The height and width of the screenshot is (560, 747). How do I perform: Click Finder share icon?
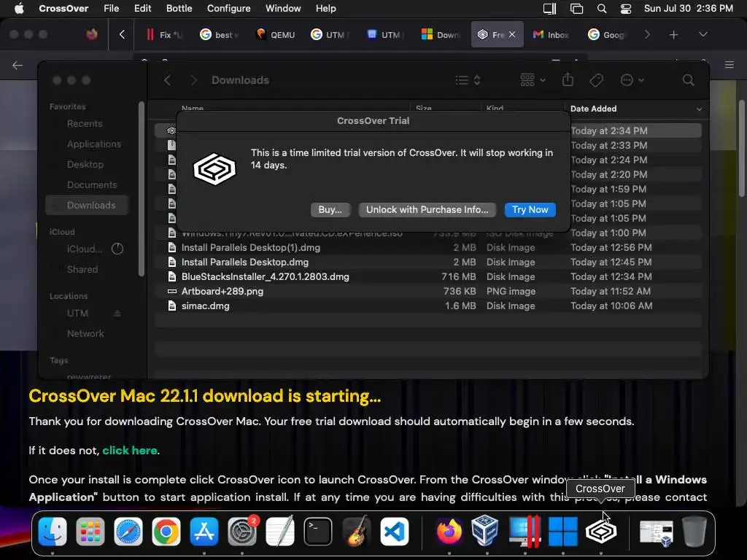[x=568, y=79]
